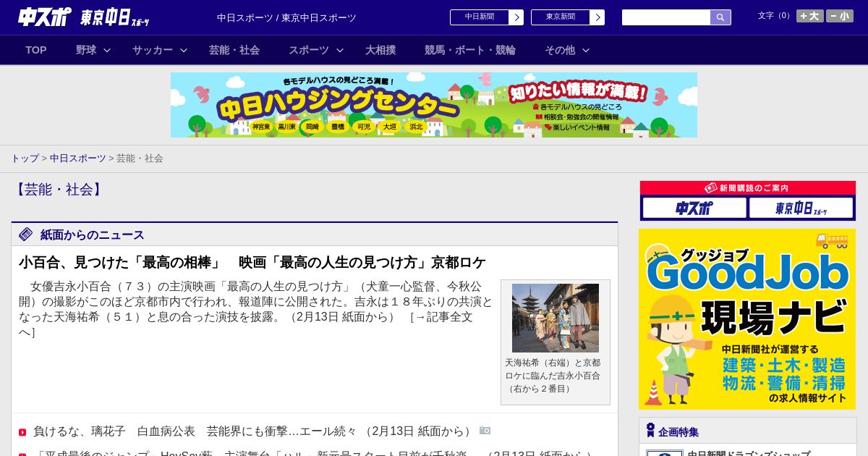Click newspaper icon in 新聞購読のご案内 header
The height and width of the screenshot is (456, 868).
pos(711,187)
